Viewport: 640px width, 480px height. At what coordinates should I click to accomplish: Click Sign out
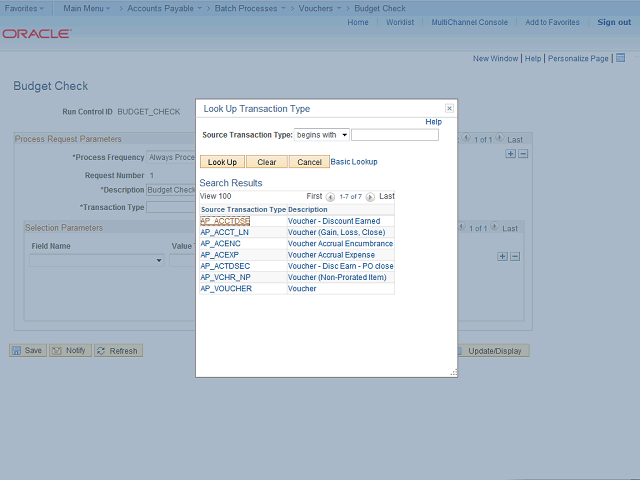[614, 22]
